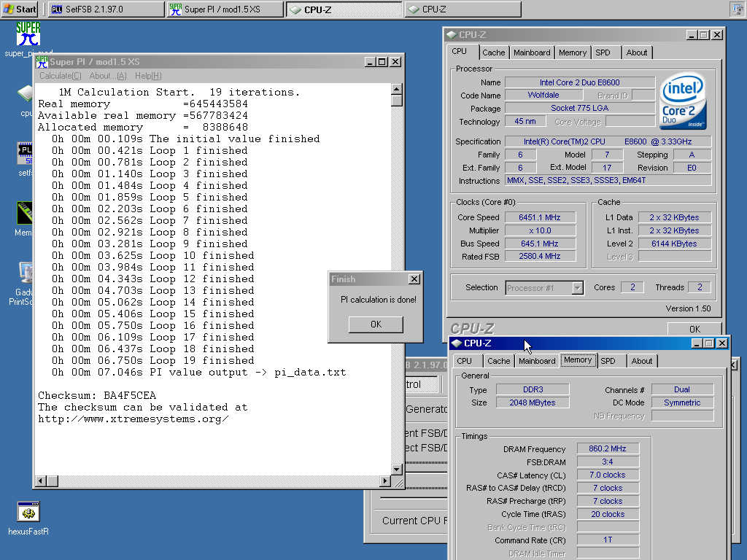Click the Super PI horizontal scrollbar right arrow
Viewport: 747px width, 560px height.
point(385,481)
